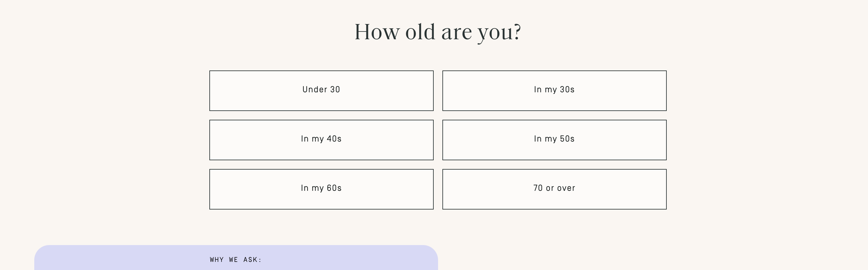
Task: Click the "How old are you?" heading
Action: [438, 32]
